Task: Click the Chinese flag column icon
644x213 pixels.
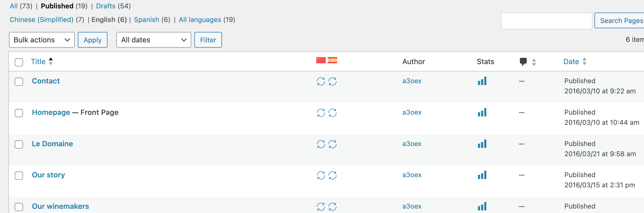Action: [x=321, y=60]
